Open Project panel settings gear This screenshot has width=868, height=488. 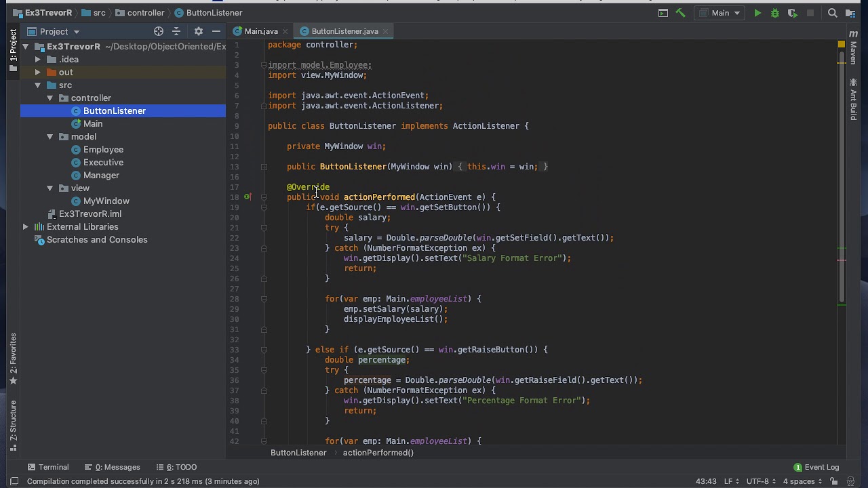tap(199, 31)
